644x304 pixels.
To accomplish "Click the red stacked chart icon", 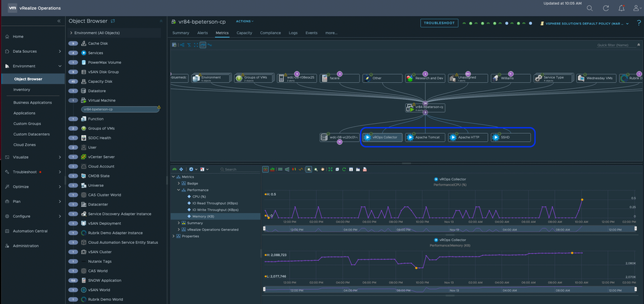I will tap(272, 169).
